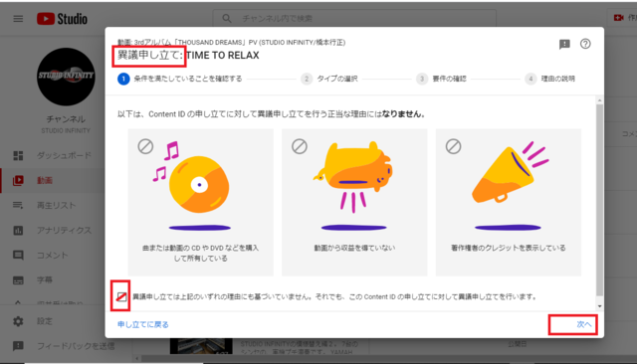Click the 動画 video library icon

coord(18,180)
